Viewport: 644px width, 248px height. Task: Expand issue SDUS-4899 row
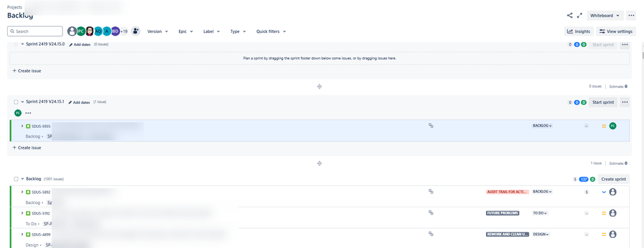coord(22,234)
